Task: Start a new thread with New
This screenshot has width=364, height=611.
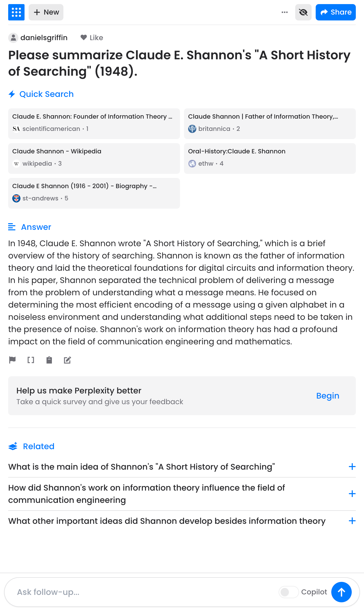Action: pos(46,12)
